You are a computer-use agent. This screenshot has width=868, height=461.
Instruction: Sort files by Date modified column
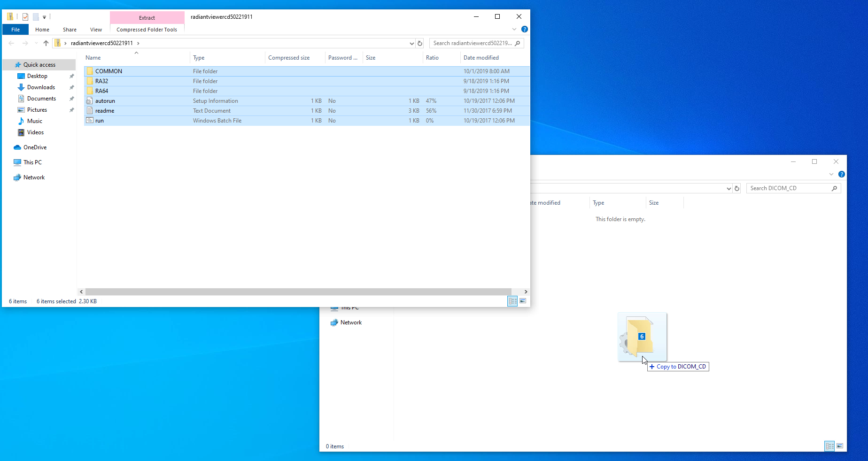pos(481,58)
